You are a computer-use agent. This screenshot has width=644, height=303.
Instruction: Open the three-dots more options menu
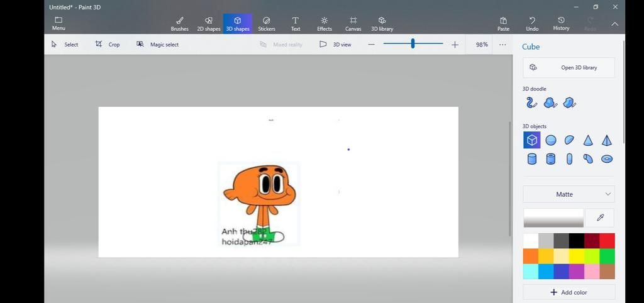point(502,45)
